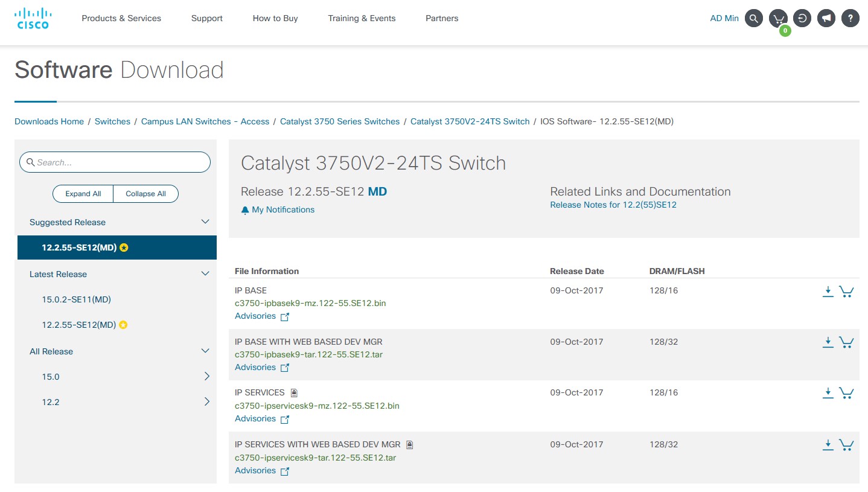Open the Support menu
The image size is (868, 492).
click(x=207, y=18)
